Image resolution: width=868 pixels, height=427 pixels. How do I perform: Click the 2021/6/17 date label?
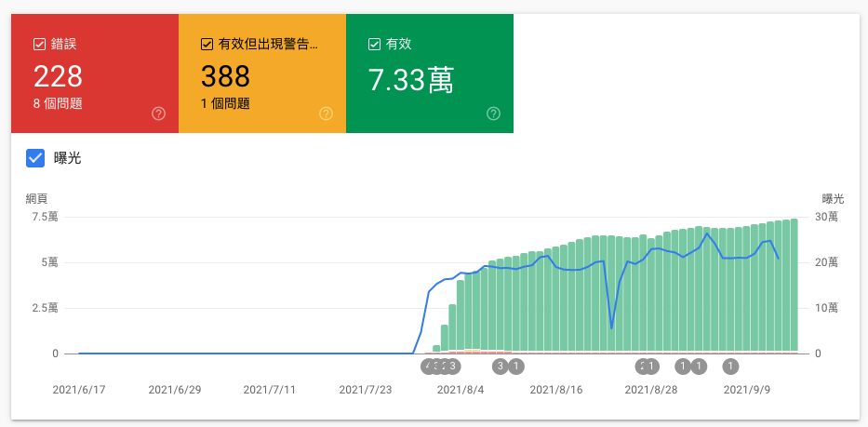[78, 390]
